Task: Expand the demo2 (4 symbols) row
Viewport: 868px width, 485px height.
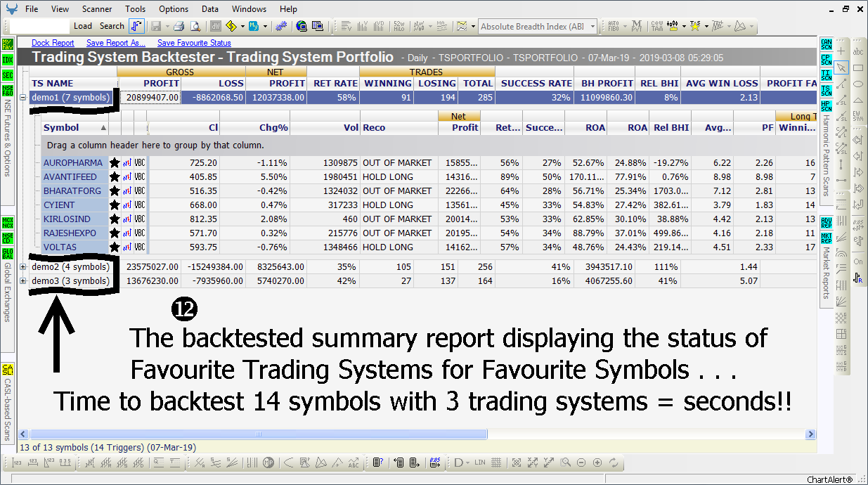Action: pos(23,267)
